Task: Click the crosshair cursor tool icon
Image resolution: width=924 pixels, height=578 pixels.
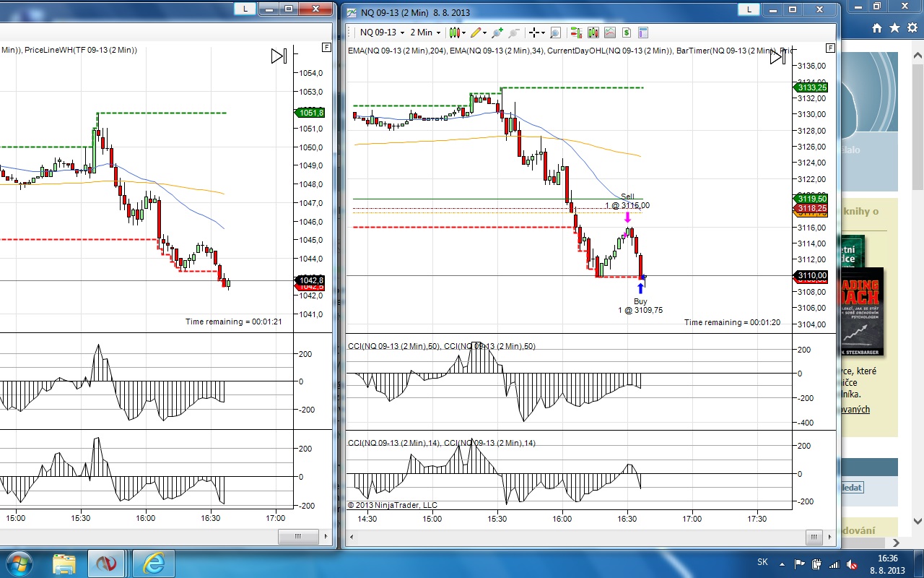Action: tap(533, 33)
